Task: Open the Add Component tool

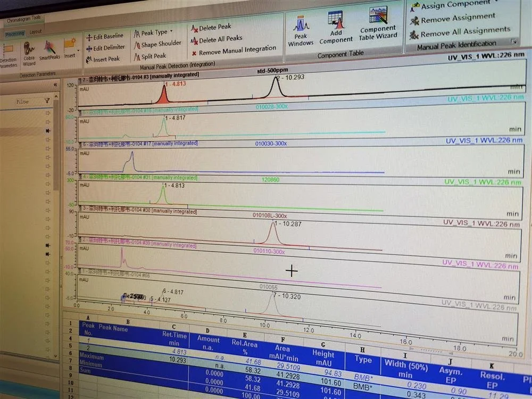Action: tap(336, 28)
